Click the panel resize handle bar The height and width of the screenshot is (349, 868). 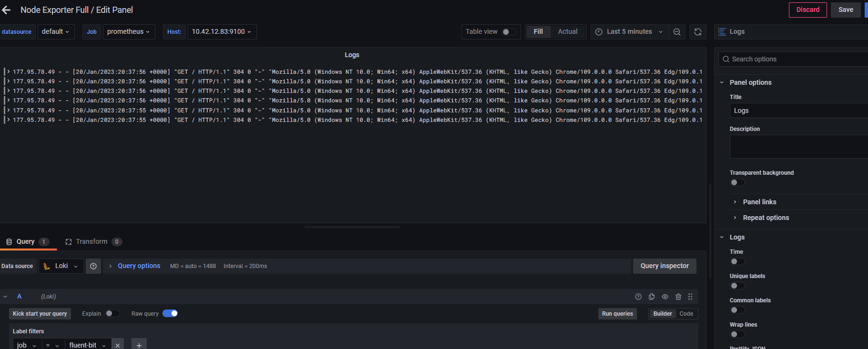point(352,227)
